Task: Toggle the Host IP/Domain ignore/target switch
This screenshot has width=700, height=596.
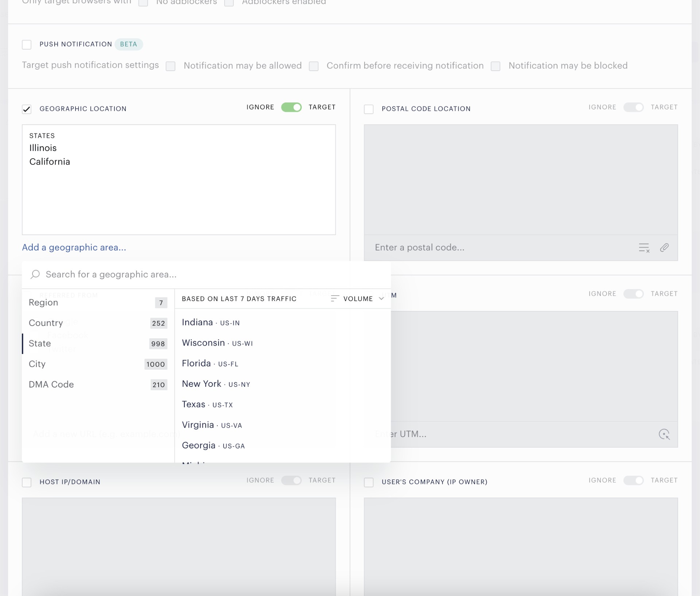Action: 291,480
